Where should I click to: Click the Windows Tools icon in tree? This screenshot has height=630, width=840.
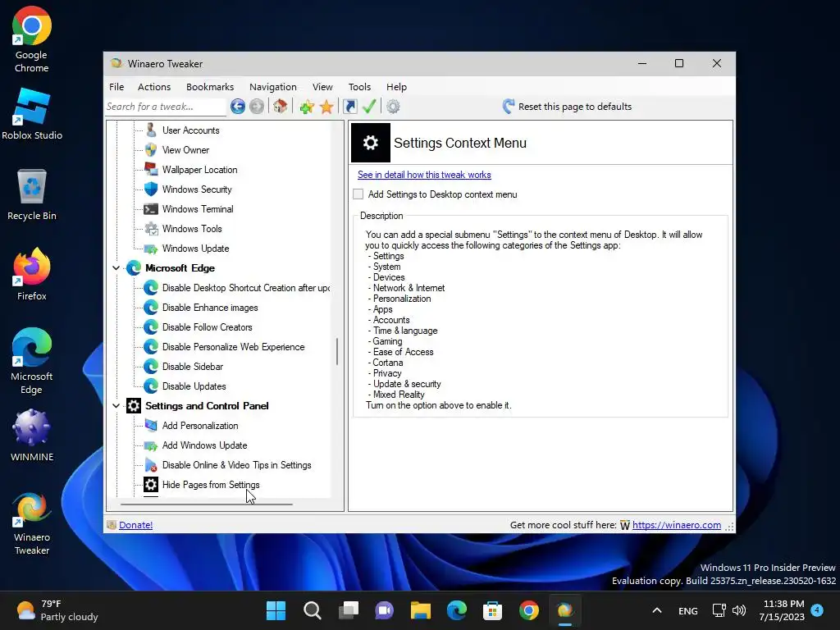[151, 229]
